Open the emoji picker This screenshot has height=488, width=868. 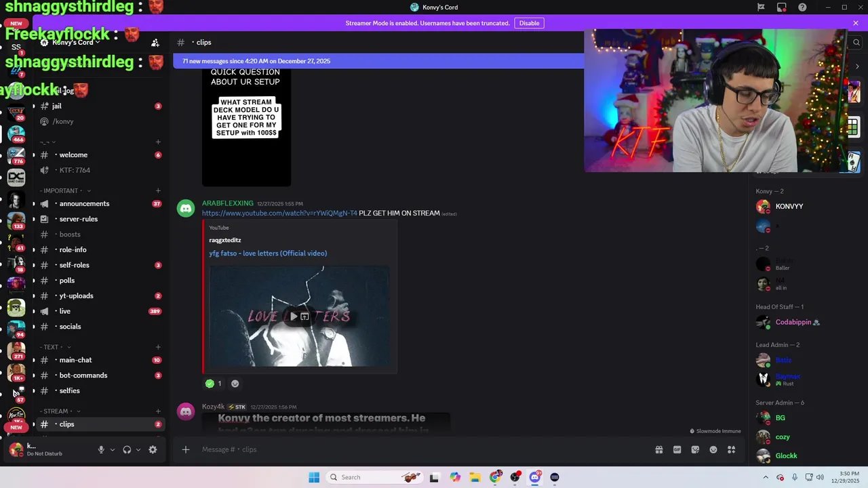(x=713, y=449)
